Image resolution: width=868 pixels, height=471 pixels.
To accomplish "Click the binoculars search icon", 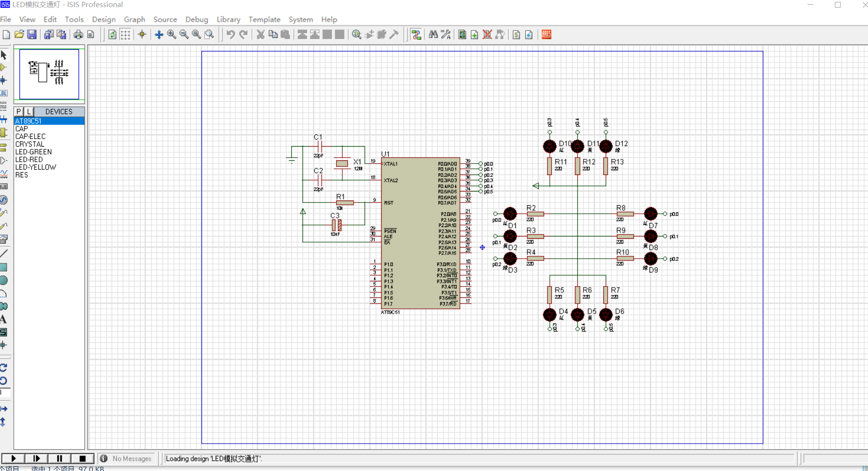I will point(433,35).
